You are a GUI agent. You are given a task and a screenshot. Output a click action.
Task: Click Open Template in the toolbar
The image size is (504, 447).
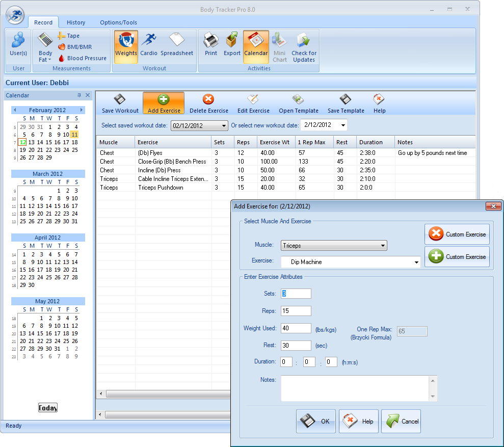(298, 103)
